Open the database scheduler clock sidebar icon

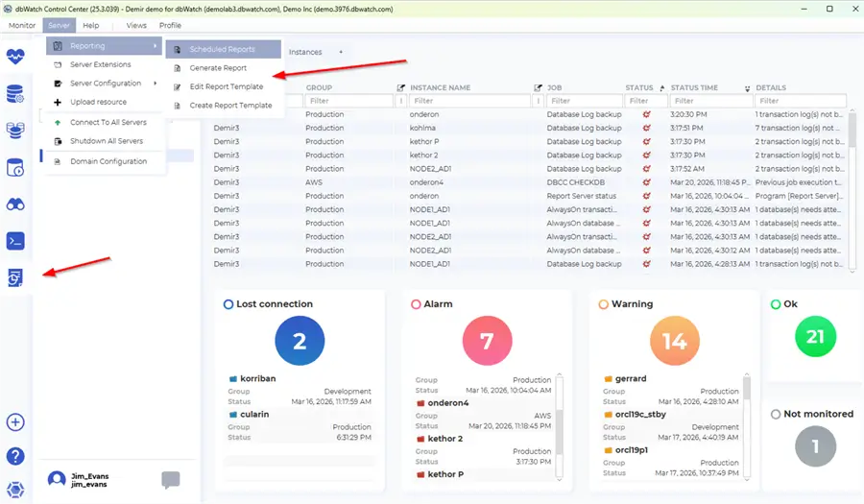pyautogui.click(x=15, y=167)
